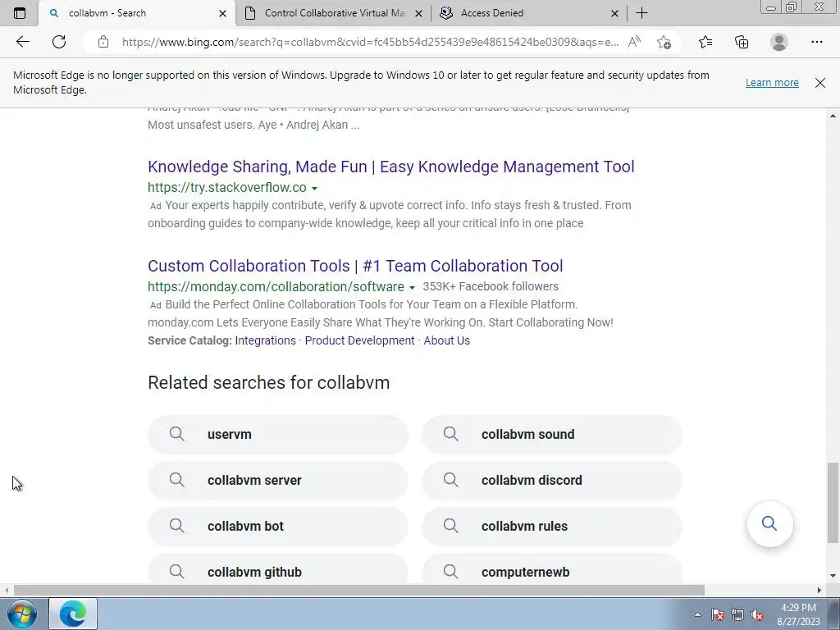Select related search collabvm bot
The height and width of the screenshot is (630, 840).
(x=277, y=527)
